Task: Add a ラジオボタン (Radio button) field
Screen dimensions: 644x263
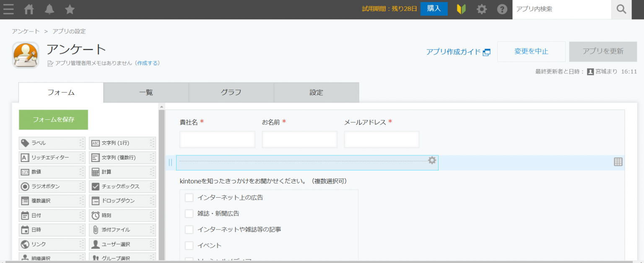Action: tap(52, 186)
